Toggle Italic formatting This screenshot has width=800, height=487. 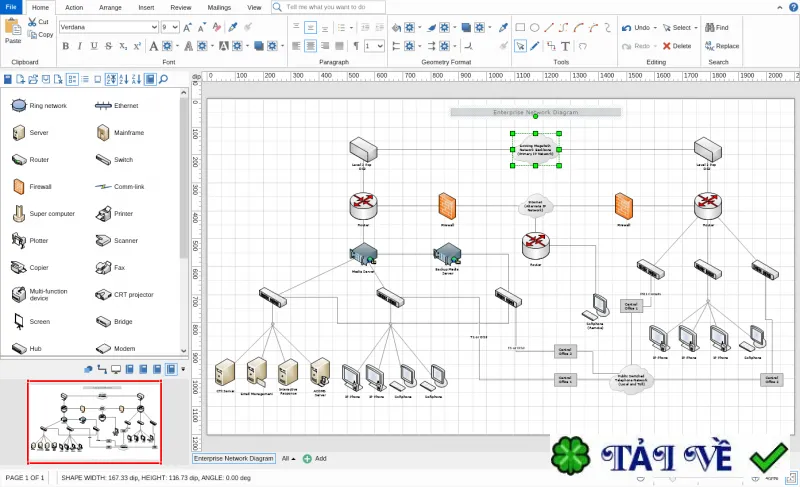(80, 46)
